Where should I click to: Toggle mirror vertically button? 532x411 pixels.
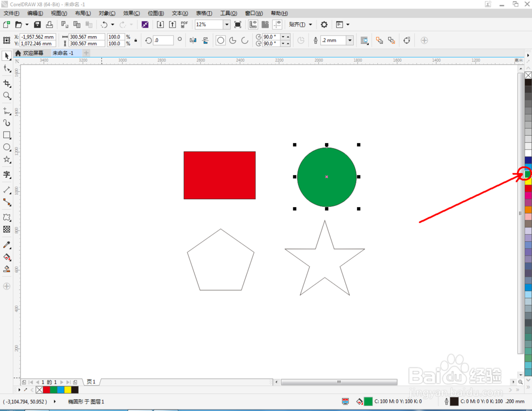205,40
